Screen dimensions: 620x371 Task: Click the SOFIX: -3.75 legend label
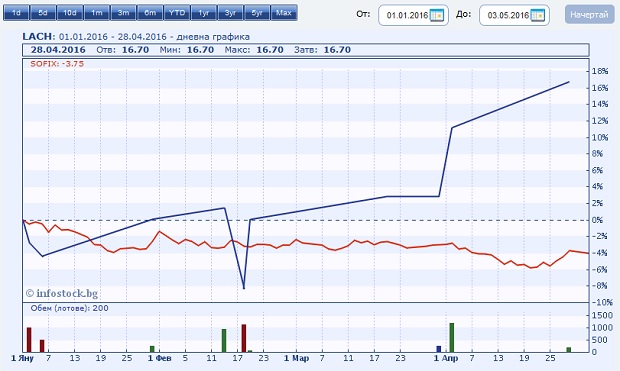click(57, 64)
